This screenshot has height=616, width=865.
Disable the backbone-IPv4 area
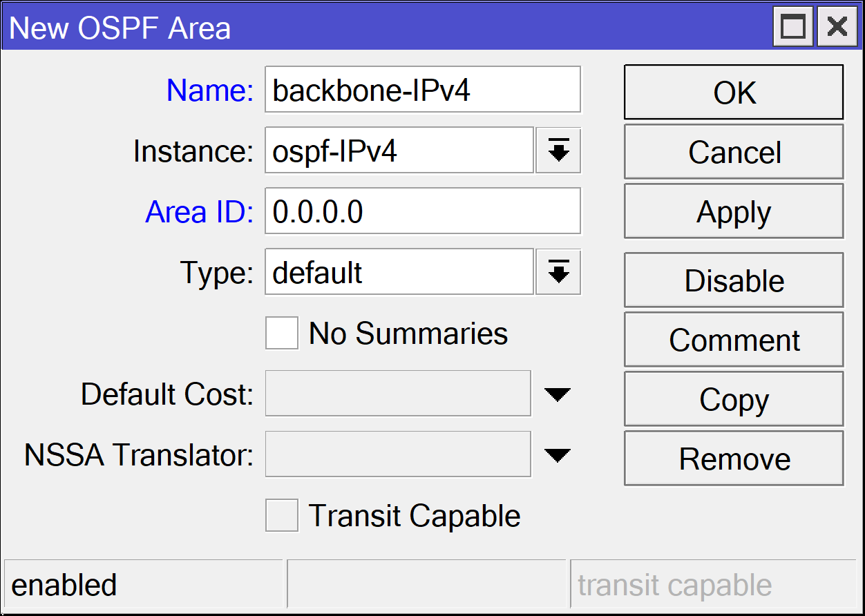tap(733, 280)
